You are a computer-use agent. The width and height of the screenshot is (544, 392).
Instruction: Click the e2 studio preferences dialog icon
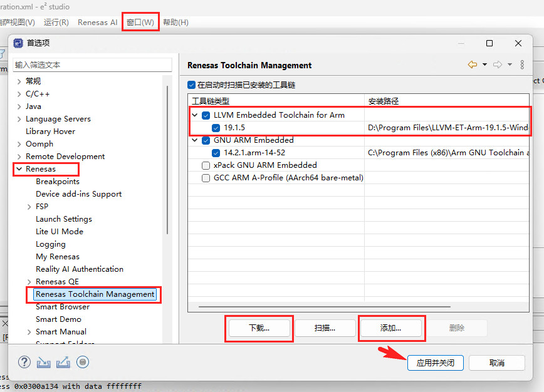[18, 43]
